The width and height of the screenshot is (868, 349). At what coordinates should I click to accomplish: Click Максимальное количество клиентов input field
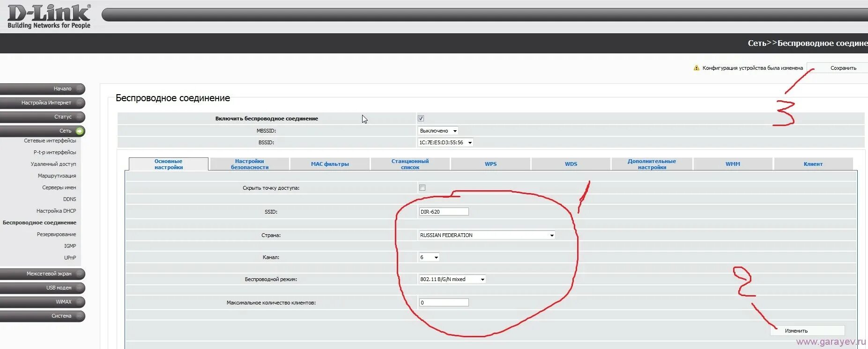(444, 303)
